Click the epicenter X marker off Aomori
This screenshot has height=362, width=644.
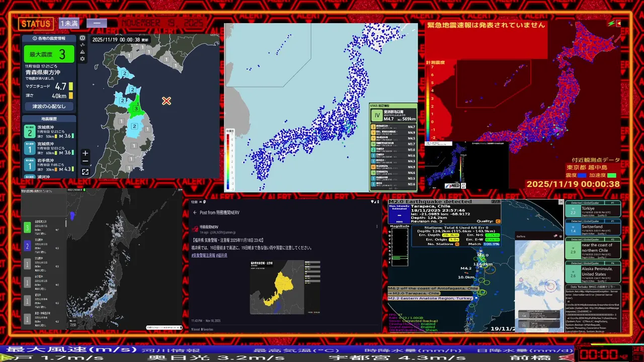pos(167,101)
